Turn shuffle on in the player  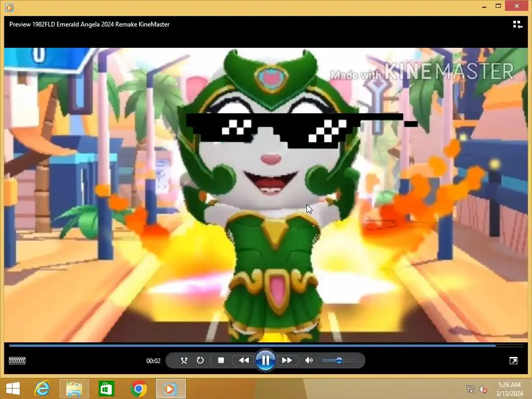[x=184, y=361]
